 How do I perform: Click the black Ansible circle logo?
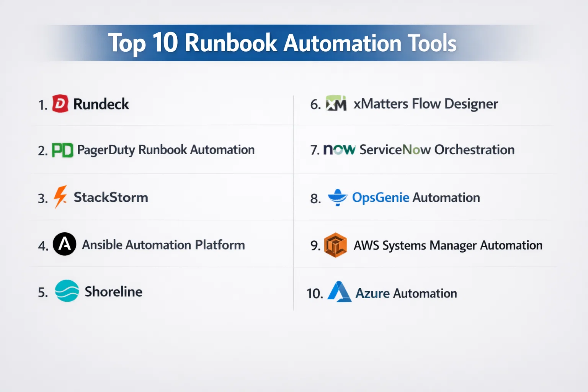[x=64, y=244]
